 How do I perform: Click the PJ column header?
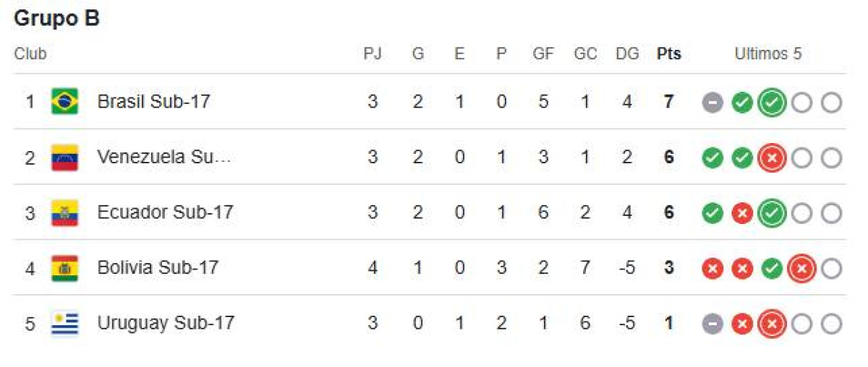[x=372, y=54]
